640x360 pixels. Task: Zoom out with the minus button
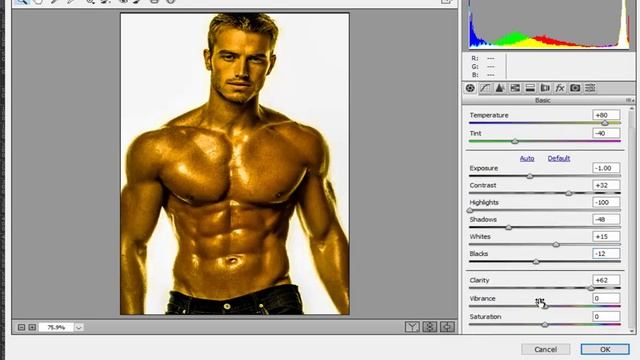click(22, 327)
